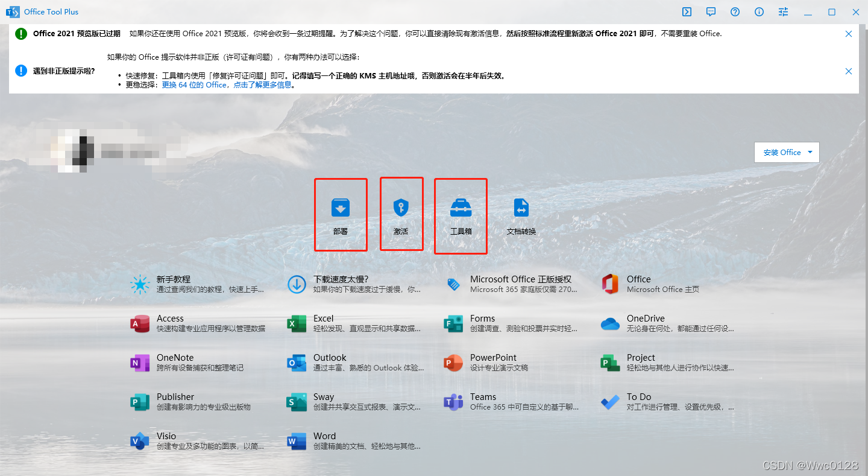Launch Outlook via its blue icon
The height and width of the screenshot is (476, 868).
[x=297, y=363]
